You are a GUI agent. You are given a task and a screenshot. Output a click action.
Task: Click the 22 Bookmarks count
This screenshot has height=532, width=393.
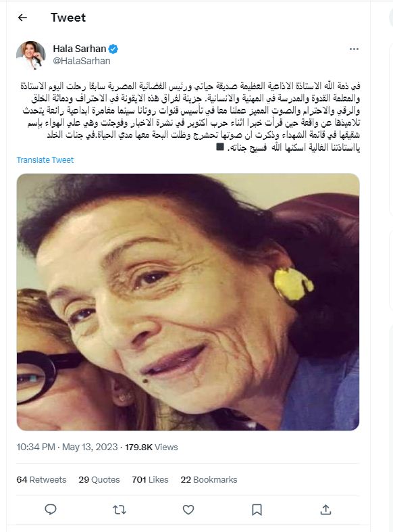209,480
